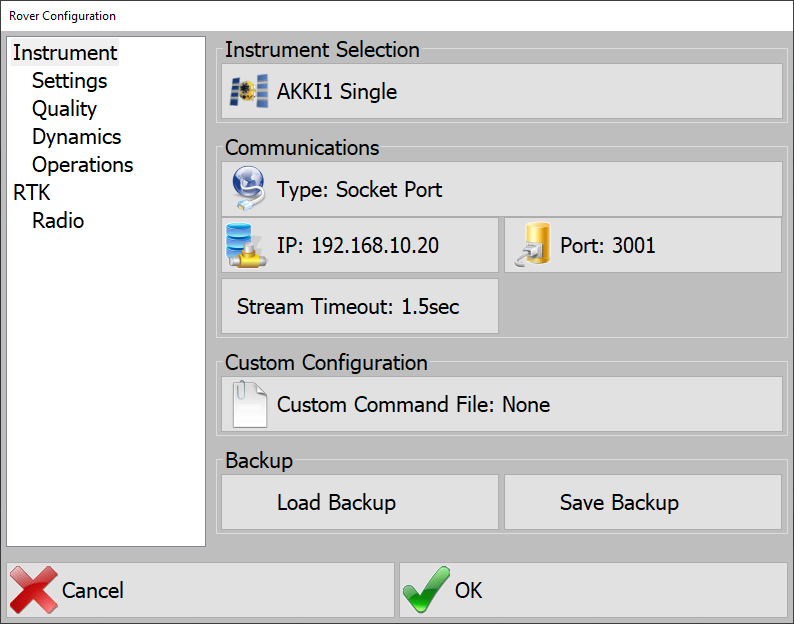
Task: Click the satellite icon beside AKKI1 Single
Action: point(247,92)
